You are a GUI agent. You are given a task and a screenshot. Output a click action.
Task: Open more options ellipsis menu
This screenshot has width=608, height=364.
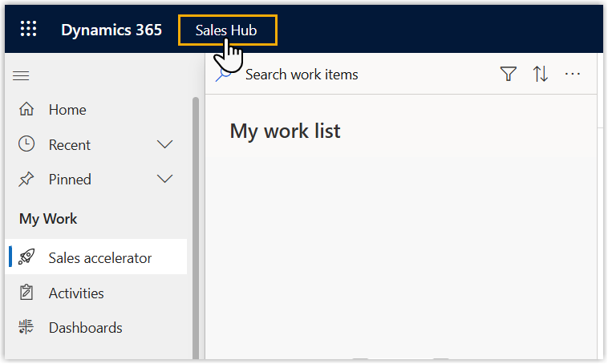coord(572,75)
